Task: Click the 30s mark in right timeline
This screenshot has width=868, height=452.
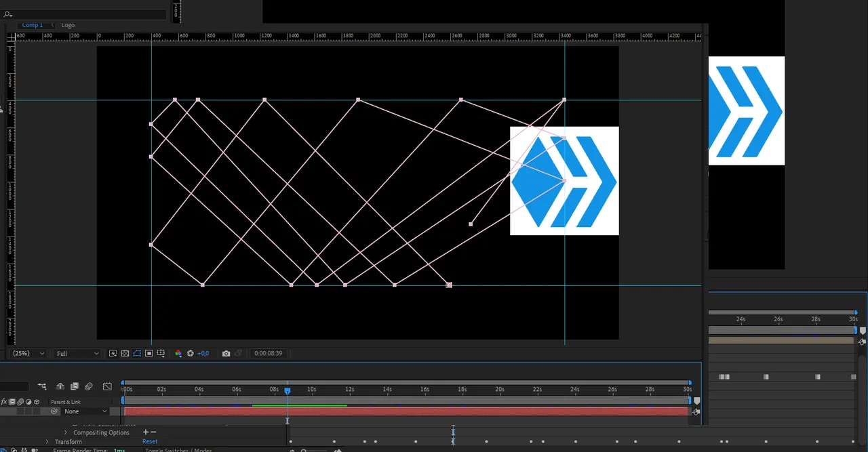Action: [853, 319]
